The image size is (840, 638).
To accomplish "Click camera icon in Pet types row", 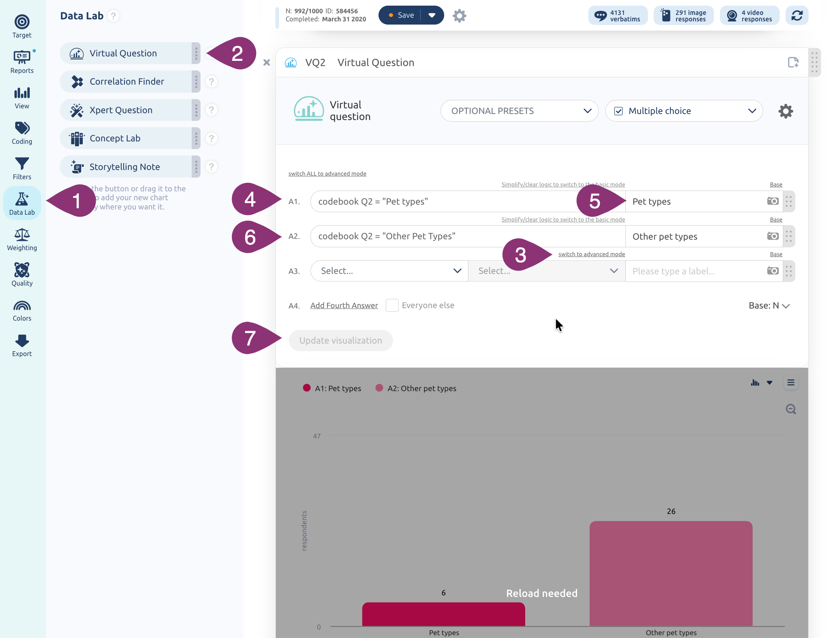I will [773, 201].
